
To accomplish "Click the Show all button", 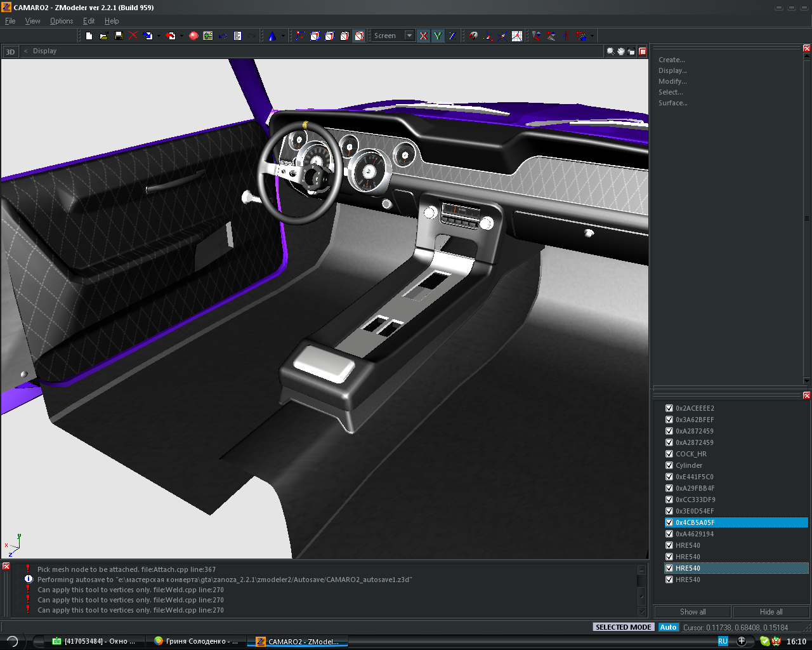I will pyautogui.click(x=693, y=612).
